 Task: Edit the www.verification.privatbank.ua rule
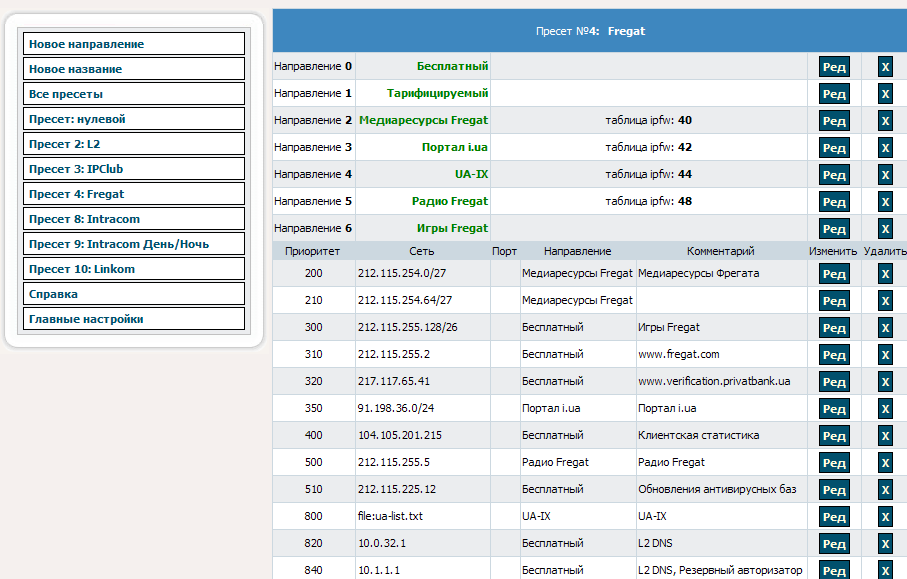click(834, 382)
